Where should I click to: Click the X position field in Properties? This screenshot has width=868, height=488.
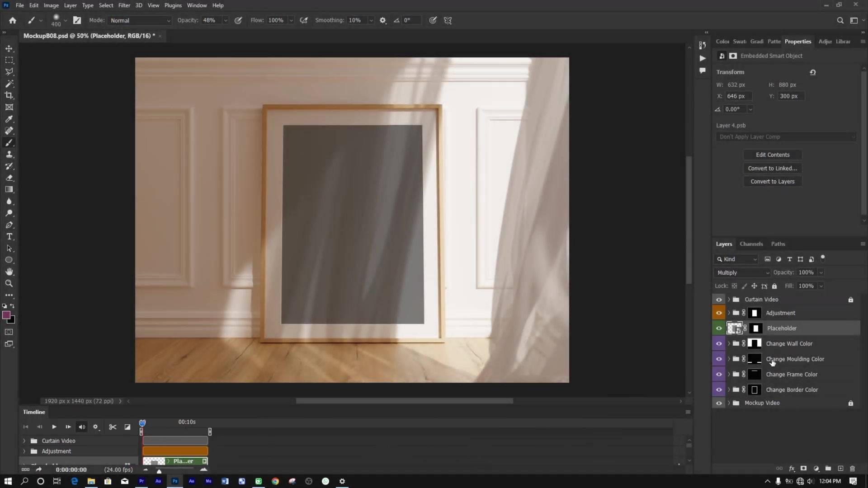(738, 96)
